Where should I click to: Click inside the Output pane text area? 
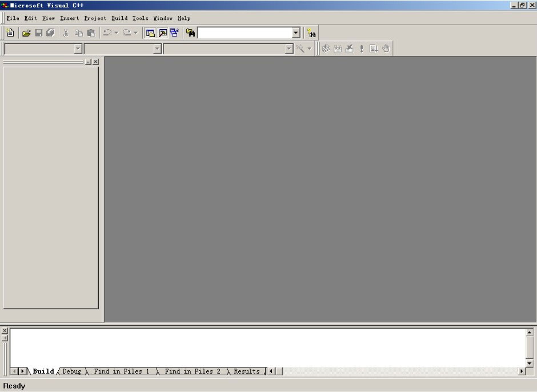tap(268, 347)
